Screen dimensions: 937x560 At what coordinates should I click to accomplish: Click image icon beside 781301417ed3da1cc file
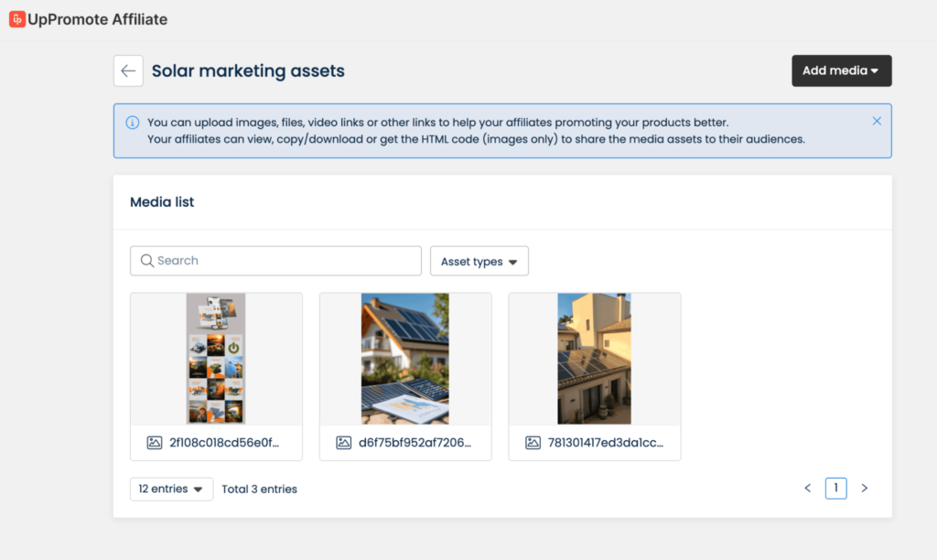point(533,443)
